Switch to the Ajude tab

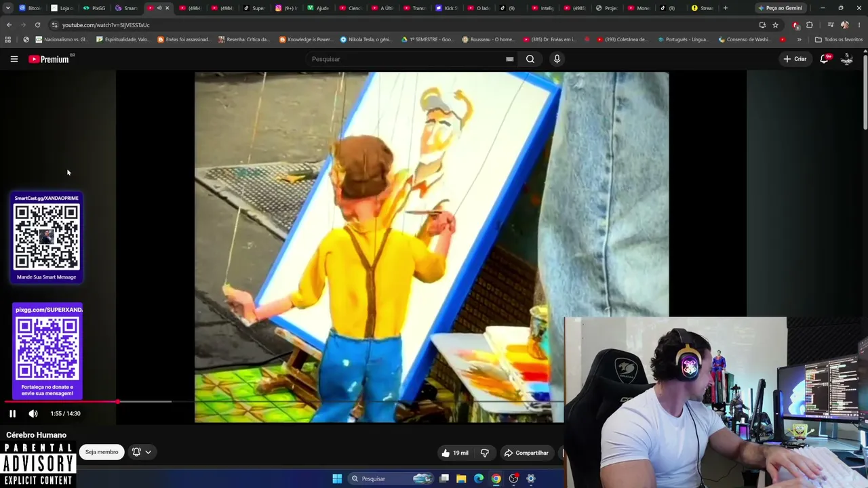click(318, 8)
